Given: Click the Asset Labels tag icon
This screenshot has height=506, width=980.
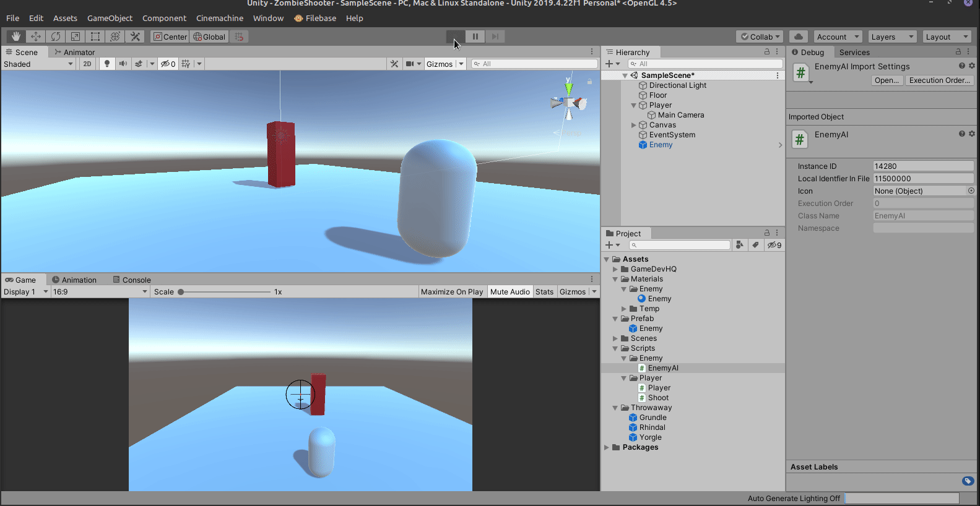Looking at the screenshot, I should click(x=968, y=481).
